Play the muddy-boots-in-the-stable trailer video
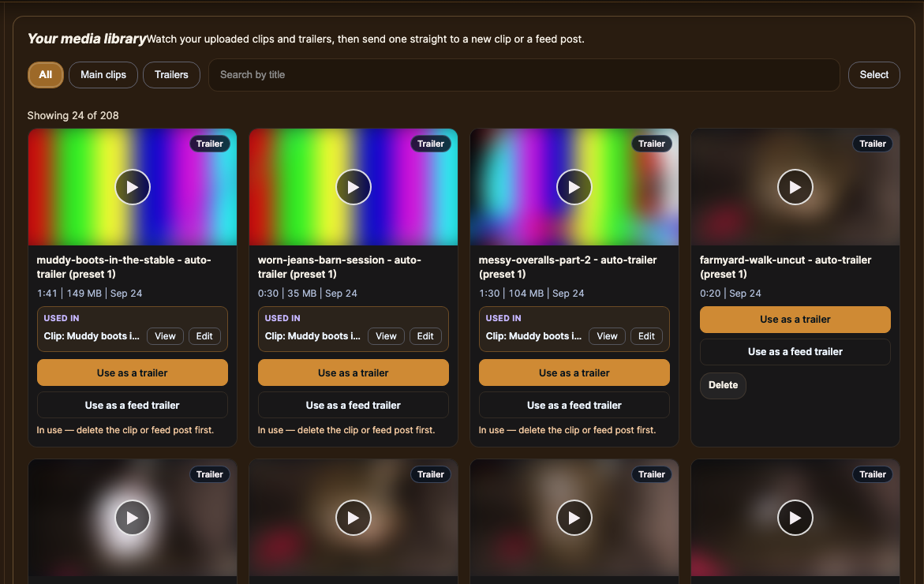This screenshot has width=924, height=584. (133, 187)
